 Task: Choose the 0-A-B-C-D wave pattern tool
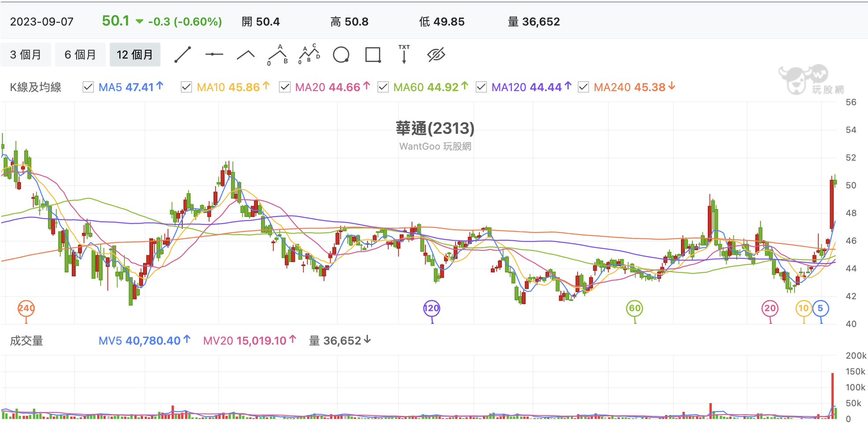pyautogui.click(x=309, y=54)
